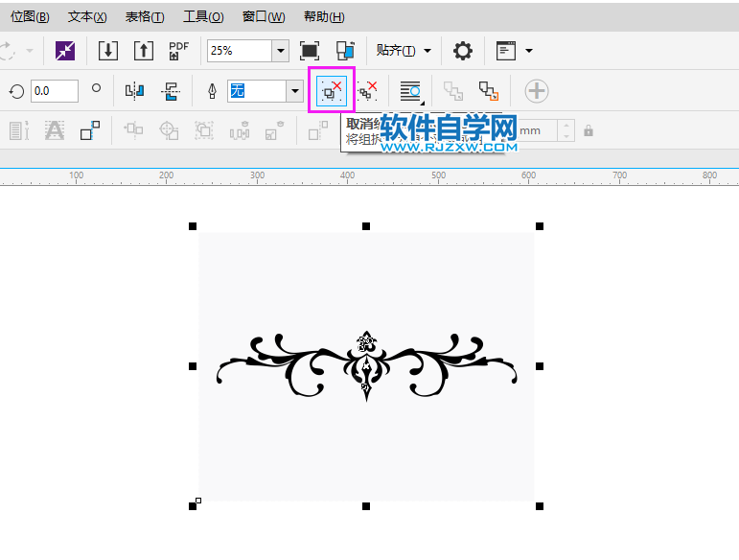This screenshot has width=739, height=560.
Task: Click the Publish to PDF icon
Action: [178, 51]
